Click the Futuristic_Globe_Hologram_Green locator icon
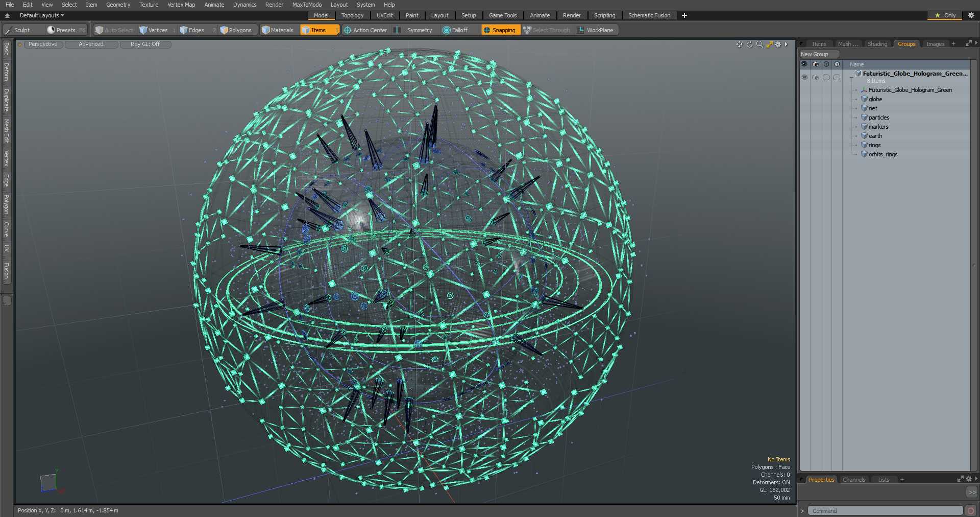This screenshot has width=980, height=517. pyautogui.click(x=864, y=90)
